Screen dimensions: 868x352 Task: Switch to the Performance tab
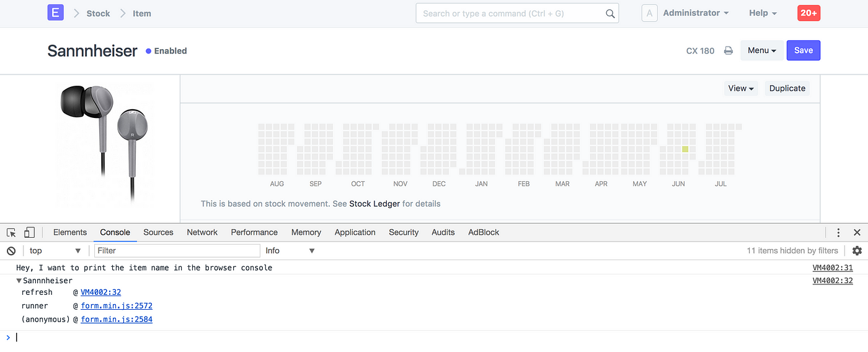(x=254, y=232)
